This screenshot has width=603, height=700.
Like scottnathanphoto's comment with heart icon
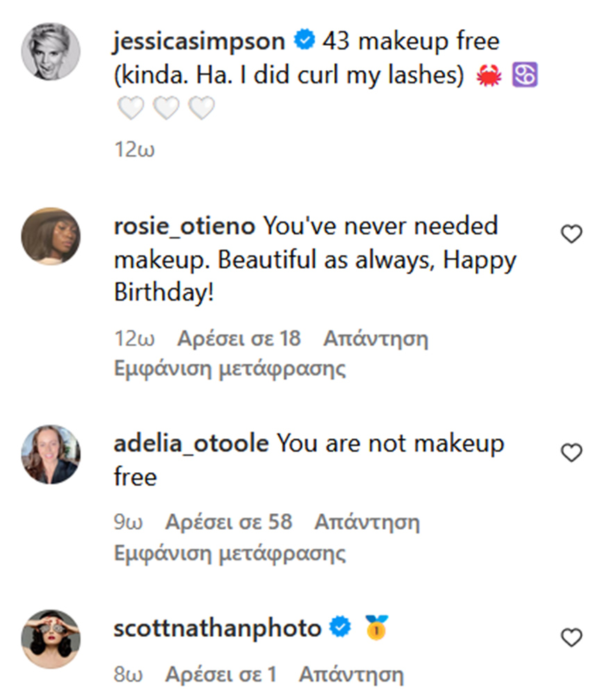pyautogui.click(x=571, y=638)
